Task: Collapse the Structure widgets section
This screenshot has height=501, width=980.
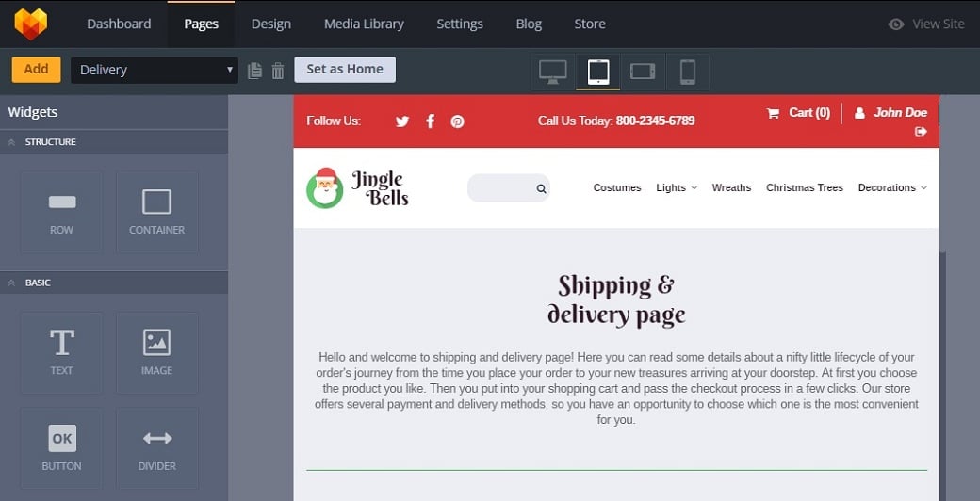Action: click(12, 142)
